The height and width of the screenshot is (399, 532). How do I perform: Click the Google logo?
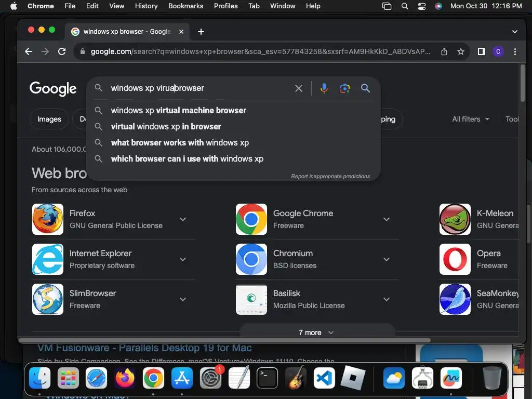53,88
